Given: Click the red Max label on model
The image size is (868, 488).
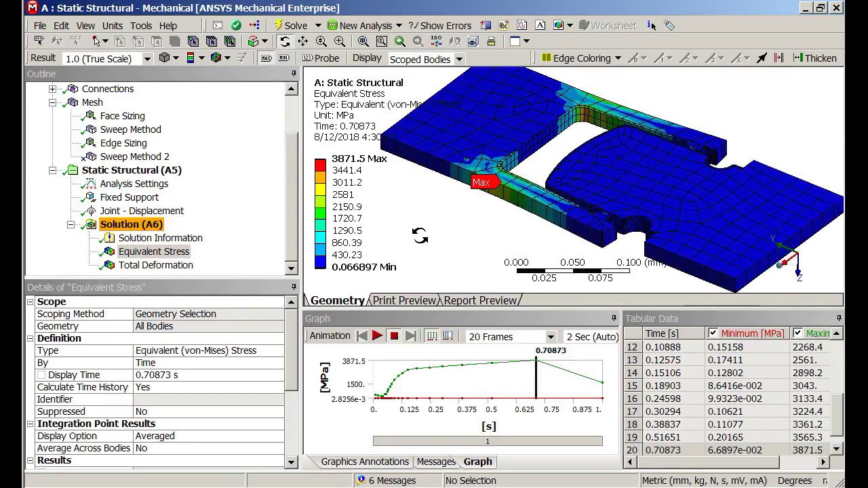Looking at the screenshot, I should click(485, 182).
